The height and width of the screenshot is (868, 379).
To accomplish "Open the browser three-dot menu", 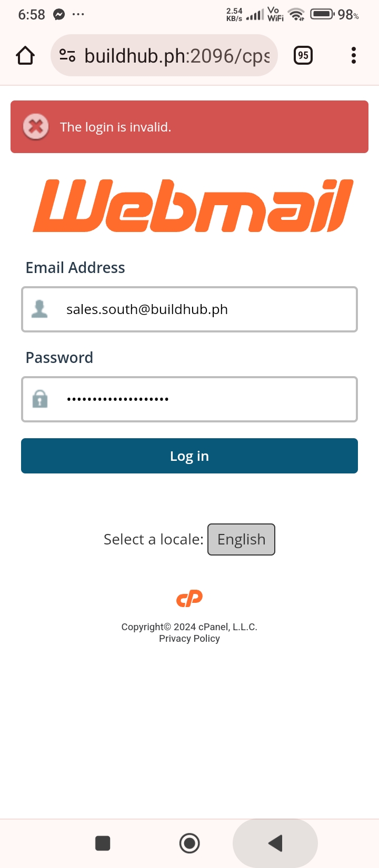I will (x=353, y=55).
